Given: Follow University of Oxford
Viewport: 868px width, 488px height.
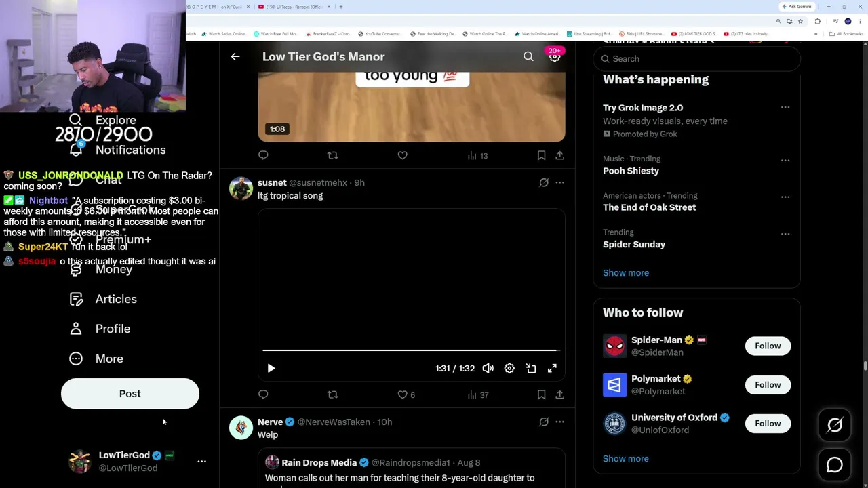Looking at the screenshot, I should click(x=768, y=423).
